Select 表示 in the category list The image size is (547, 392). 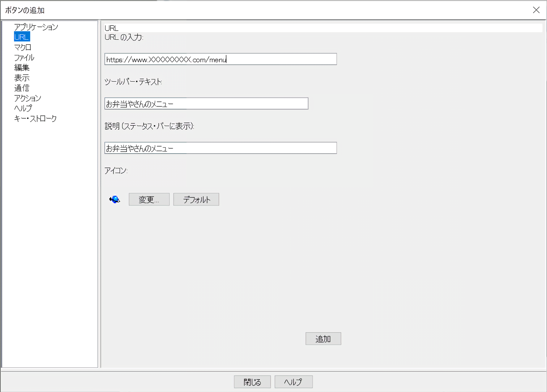click(22, 78)
